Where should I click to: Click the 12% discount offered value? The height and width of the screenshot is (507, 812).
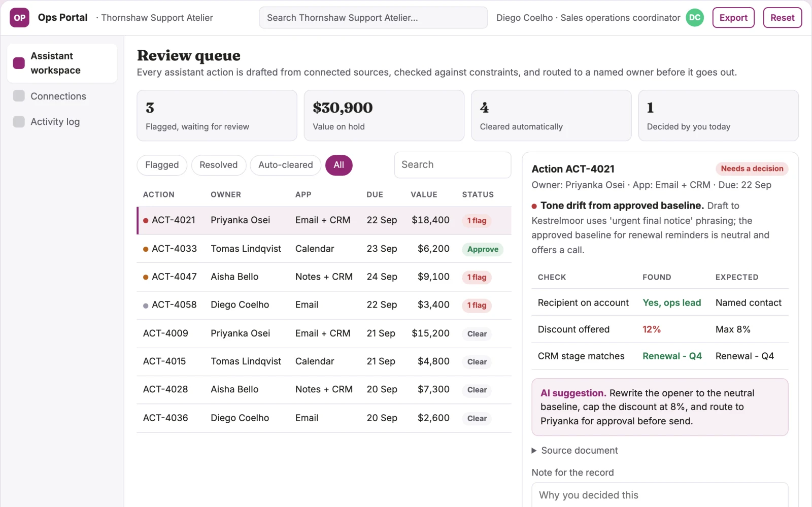pyautogui.click(x=652, y=329)
